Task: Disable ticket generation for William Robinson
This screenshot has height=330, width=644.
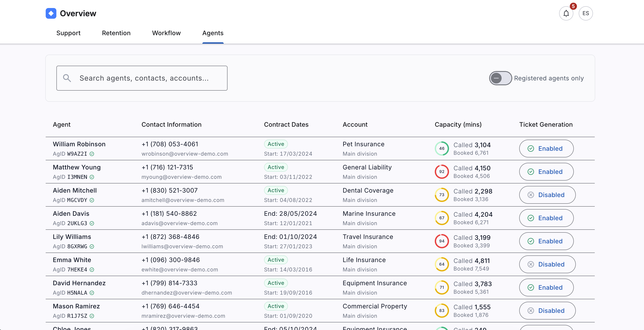Action: pos(546,149)
